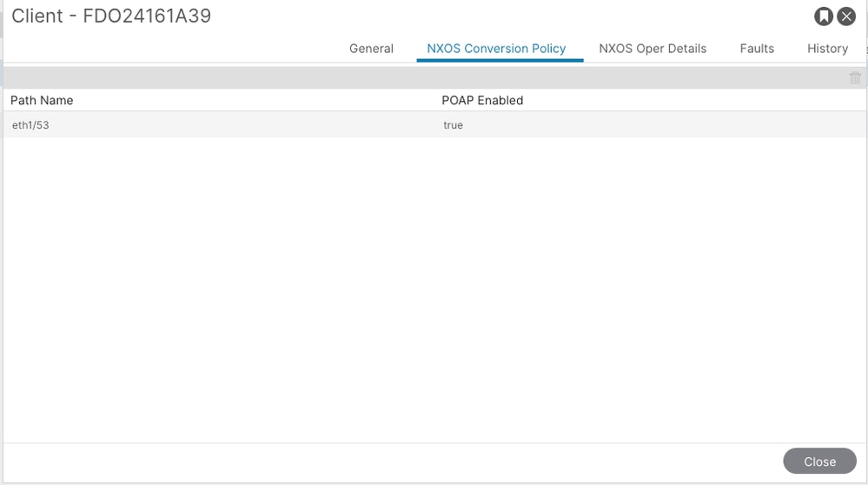Viewport: 868px width, 485px height.
Task: Select the eth1/53 path cell
Action: coord(30,125)
